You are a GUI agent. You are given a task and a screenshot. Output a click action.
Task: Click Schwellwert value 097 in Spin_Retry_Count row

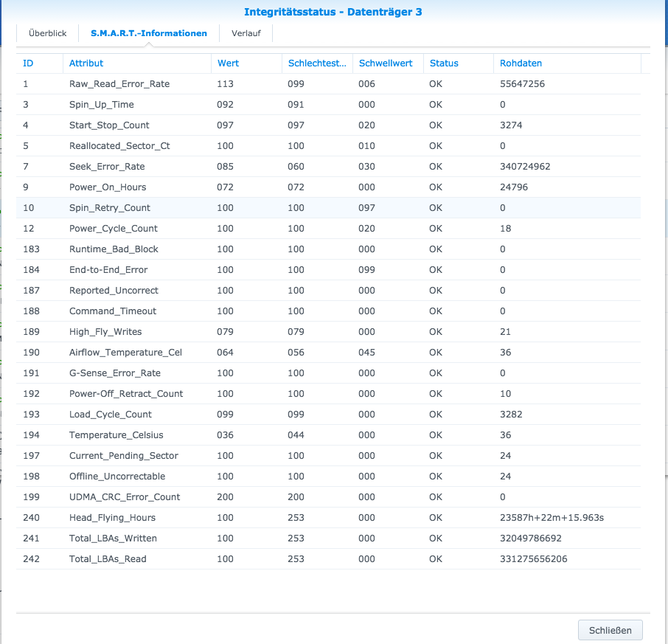(366, 208)
